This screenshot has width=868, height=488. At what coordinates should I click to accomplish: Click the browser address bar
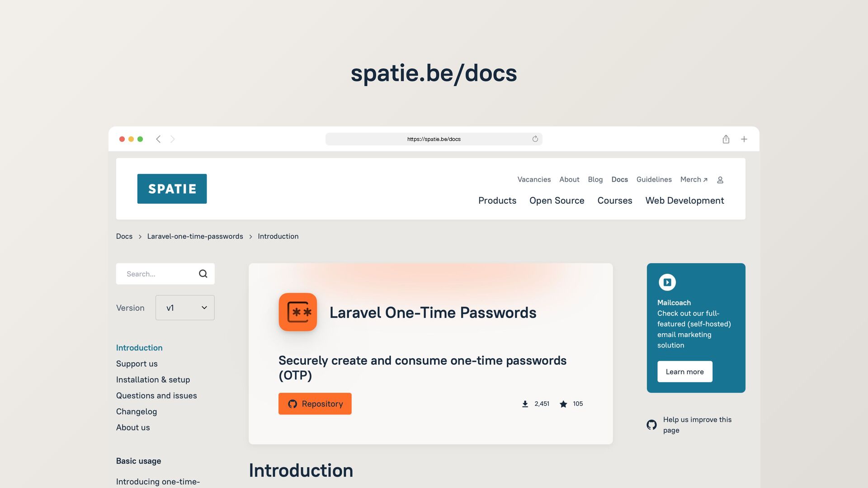click(x=434, y=139)
